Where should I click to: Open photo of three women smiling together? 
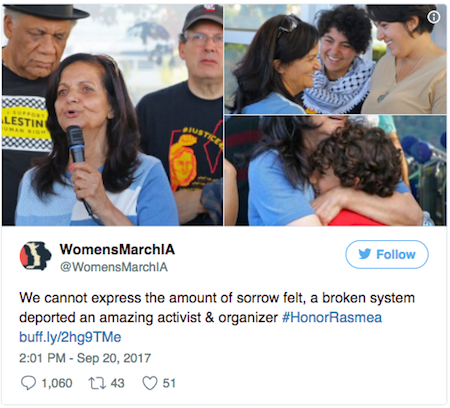(335, 59)
